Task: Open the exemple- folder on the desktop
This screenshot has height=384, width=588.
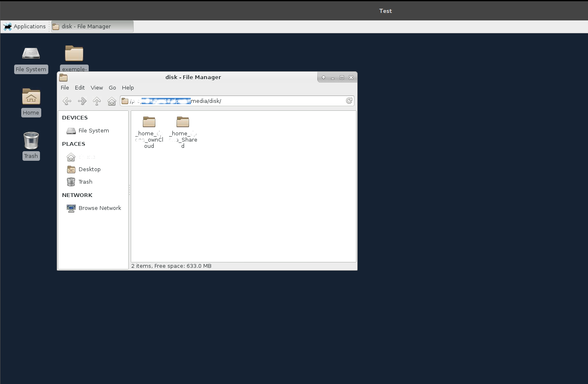Action: (74, 54)
